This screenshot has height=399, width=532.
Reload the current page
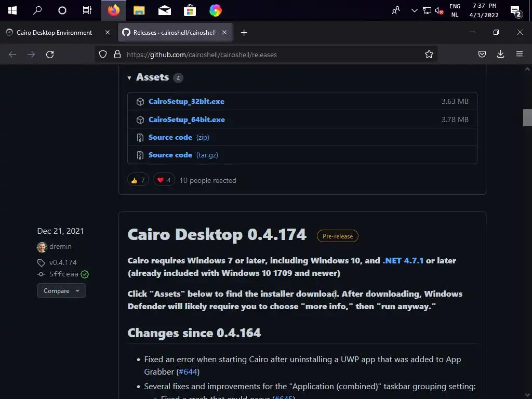tap(50, 54)
